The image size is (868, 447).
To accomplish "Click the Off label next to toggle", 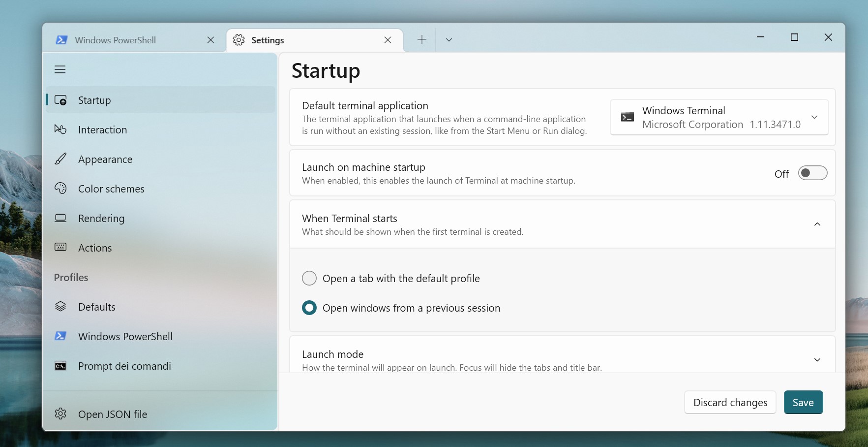I will point(781,174).
